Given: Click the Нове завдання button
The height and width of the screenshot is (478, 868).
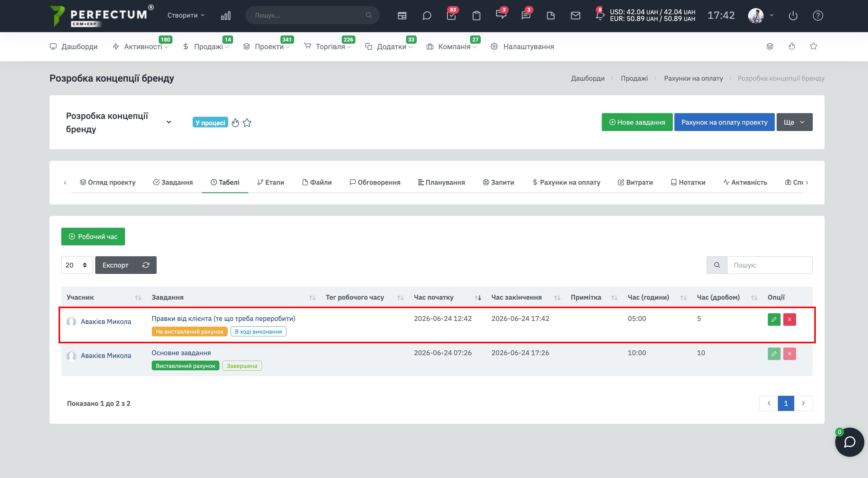Looking at the screenshot, I should [x=637, y=122].
